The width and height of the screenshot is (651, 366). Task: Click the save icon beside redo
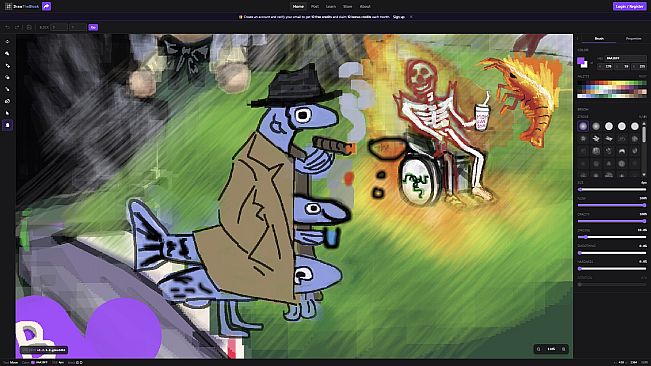pyautogui.click(x=29, y=27)
